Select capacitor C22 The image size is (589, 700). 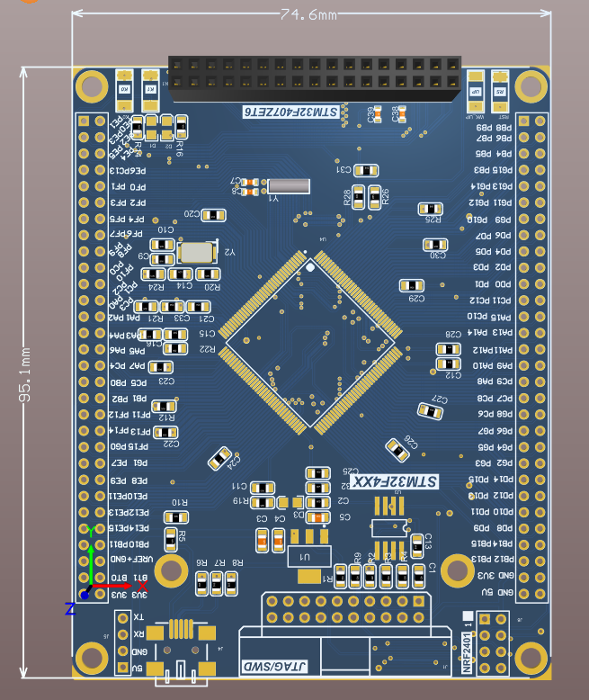point(165,432)
